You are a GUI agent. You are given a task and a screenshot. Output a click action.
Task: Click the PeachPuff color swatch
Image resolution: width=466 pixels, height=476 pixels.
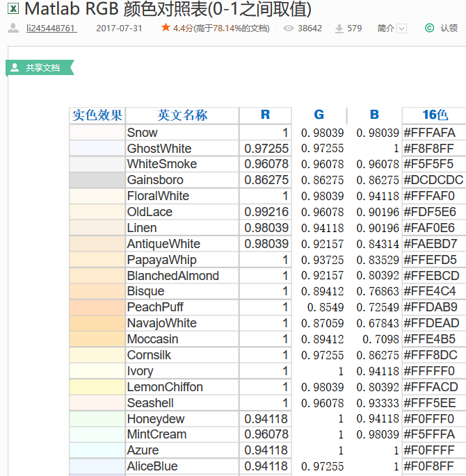pyautogui.click(x=97, y=307)
